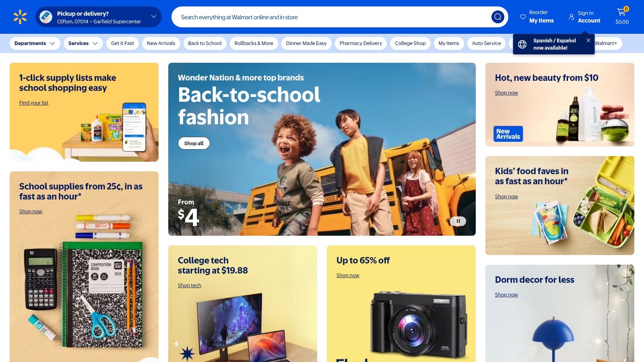The height and width of the screenshot is (362, 644).
Task: Select the Get it Fast pill
Action: pos(122,43)
